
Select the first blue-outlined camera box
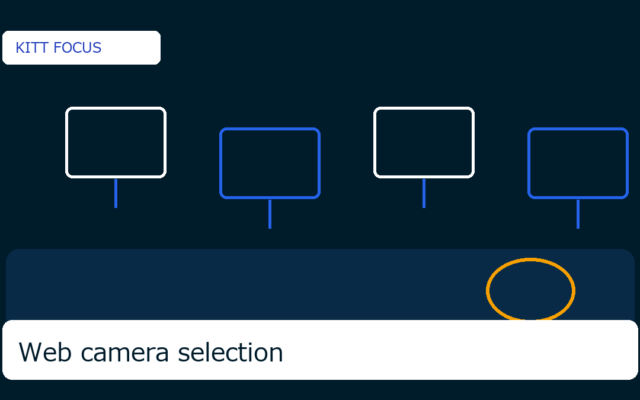(270, 163)
